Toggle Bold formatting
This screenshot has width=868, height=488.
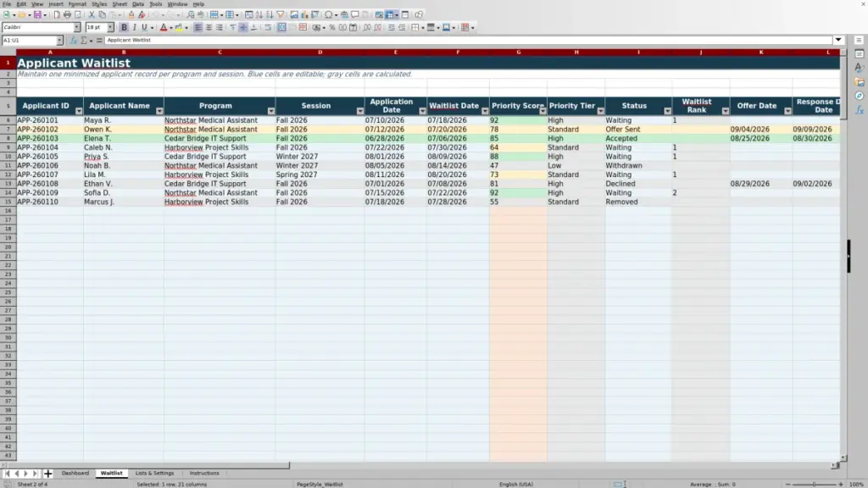[124, 28]
